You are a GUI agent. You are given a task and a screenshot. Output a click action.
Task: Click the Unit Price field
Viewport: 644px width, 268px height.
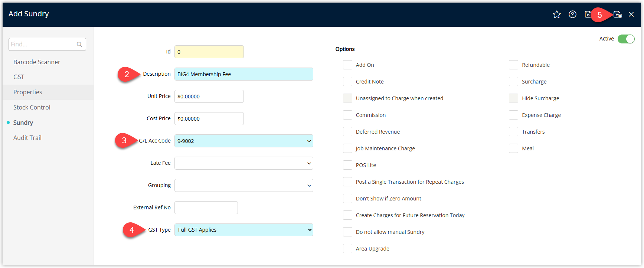[209, 97]
